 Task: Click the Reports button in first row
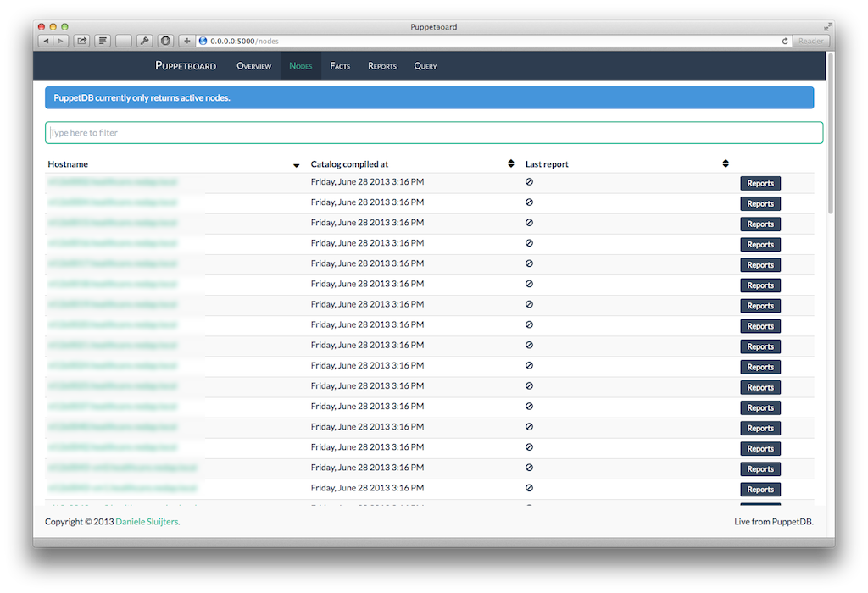click(x=760, y=183)
